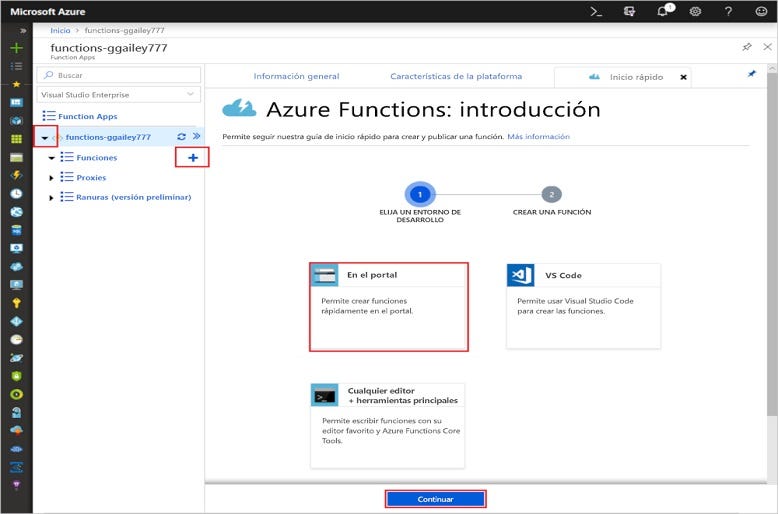The height and width of the screenshot is (514, 778).
Task: Close the Inicio rápido tab
Action: (683, 77)
